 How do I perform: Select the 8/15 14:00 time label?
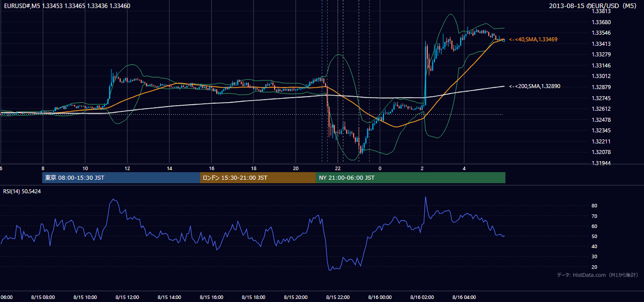pos(169,297)
